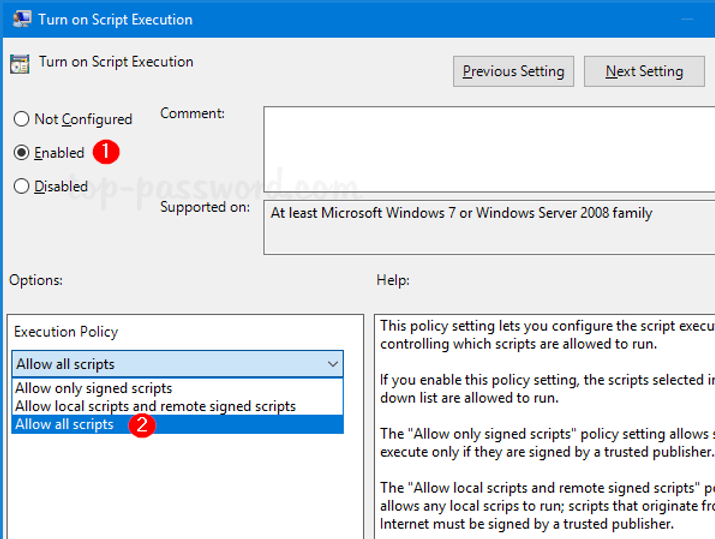Click the Help description text pane
The height and width of the screenshot is (539, 715).
(x=545, y=425)
